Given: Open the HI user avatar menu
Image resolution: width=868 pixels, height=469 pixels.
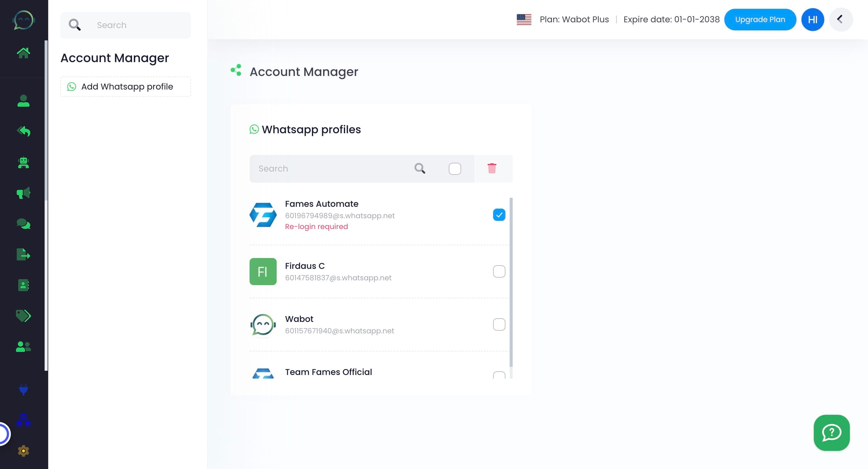Looking at the screenshot, I should click(x=812, y=20).
